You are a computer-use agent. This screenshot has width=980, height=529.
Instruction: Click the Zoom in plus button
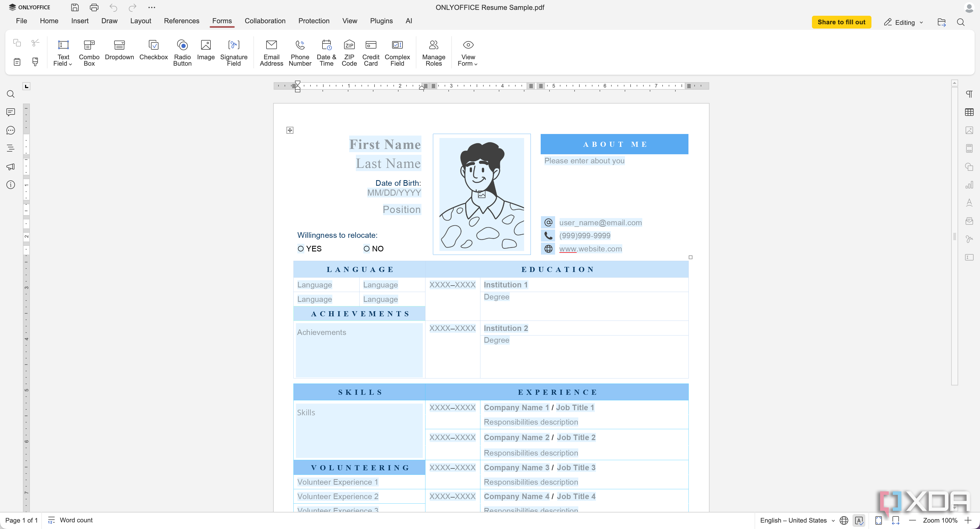968,520
